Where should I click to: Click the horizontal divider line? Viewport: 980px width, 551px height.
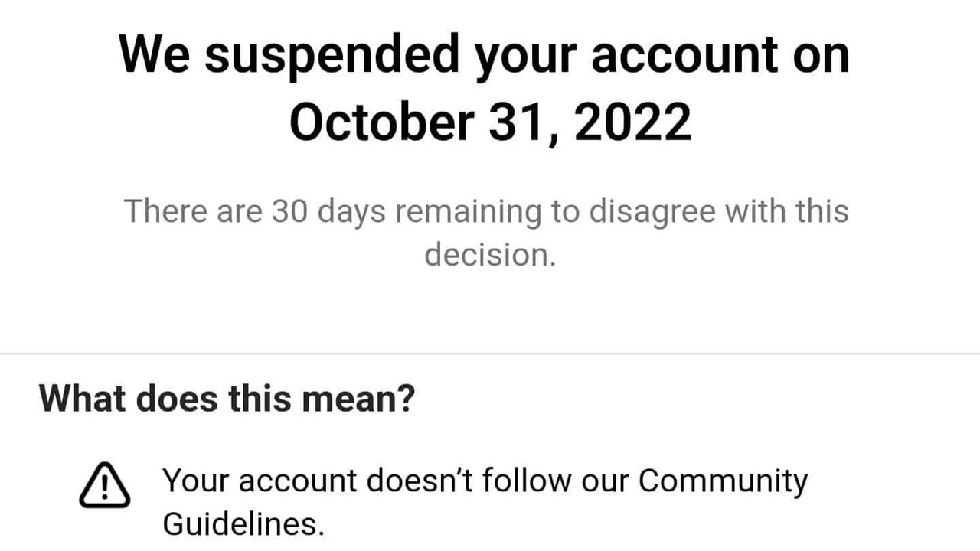[x=490, y=354]
